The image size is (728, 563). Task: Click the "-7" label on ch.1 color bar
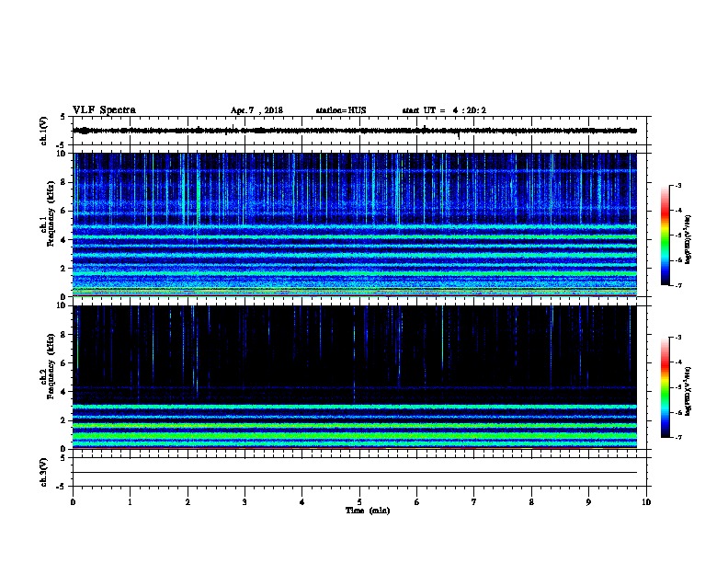coord(677,285)
